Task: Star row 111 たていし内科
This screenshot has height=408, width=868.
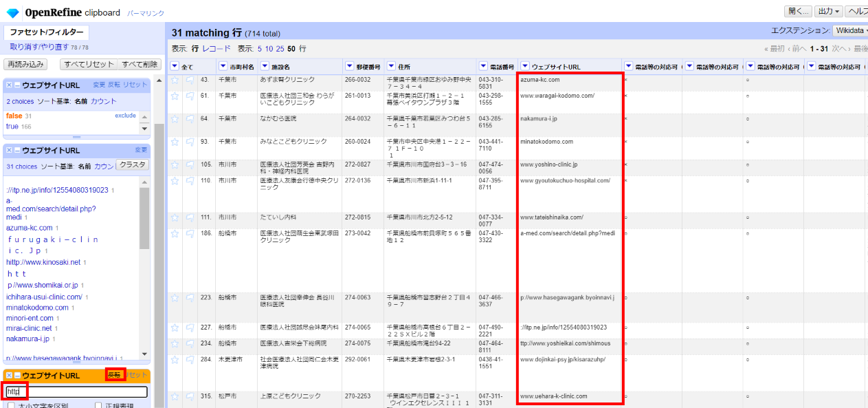Action: (x=175, y=217)
